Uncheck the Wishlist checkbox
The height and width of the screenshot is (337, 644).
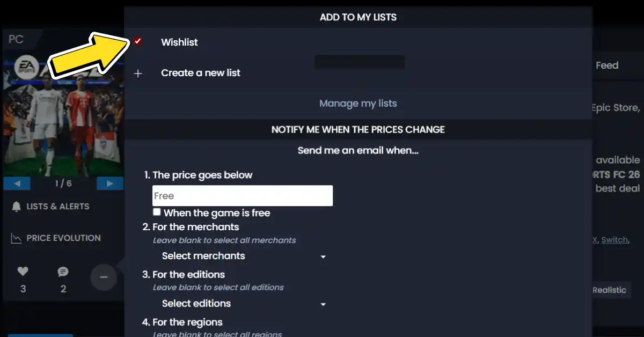[x=138, y=41]
